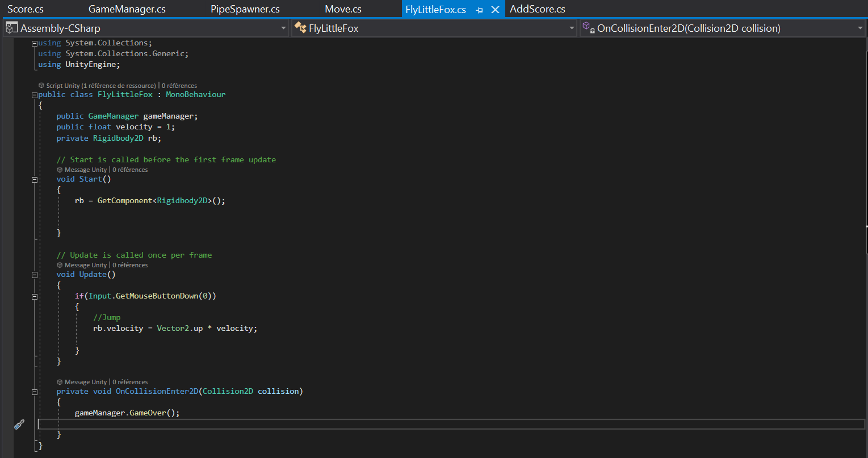Click Input.GetMouseButtonDown(0) condition

tap(150, 296)
